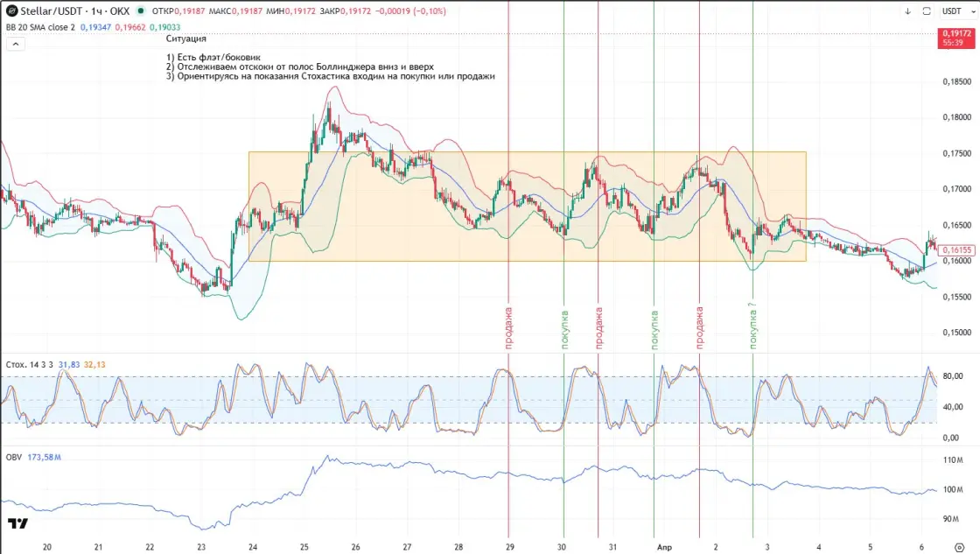The height and width of the screenshot is (554, 980).
Task: Click the fullscreen frame icon
Action: tap(927, 11)
